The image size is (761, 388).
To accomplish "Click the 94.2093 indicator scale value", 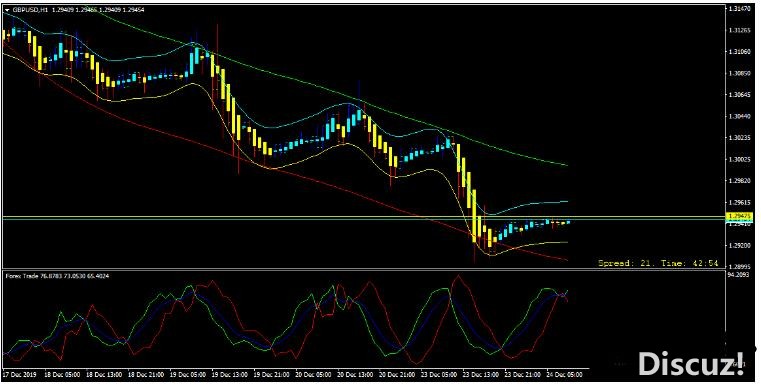I will pyautogui.click(x=739, y=274).
